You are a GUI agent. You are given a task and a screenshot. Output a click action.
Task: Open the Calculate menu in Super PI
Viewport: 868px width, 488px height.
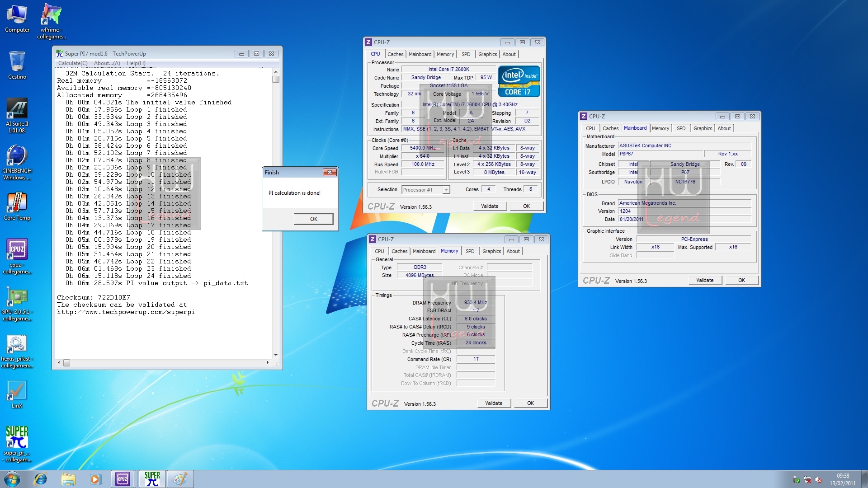point(73,63)
